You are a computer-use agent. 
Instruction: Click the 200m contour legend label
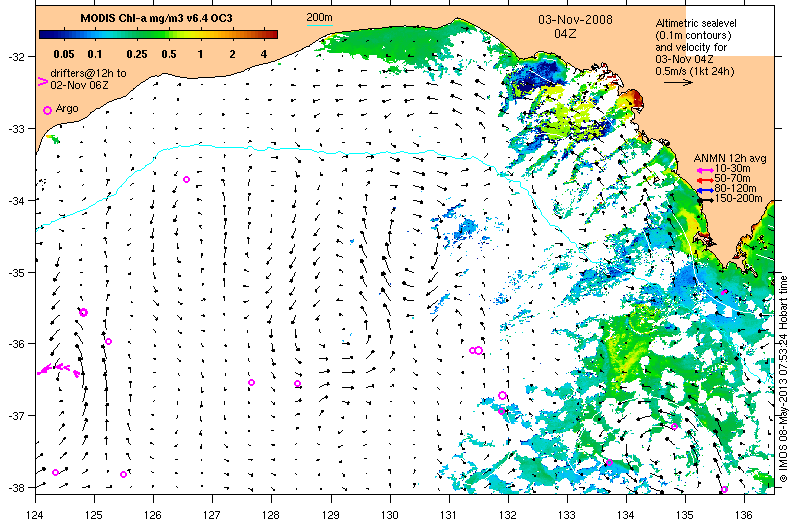(319, 17)
